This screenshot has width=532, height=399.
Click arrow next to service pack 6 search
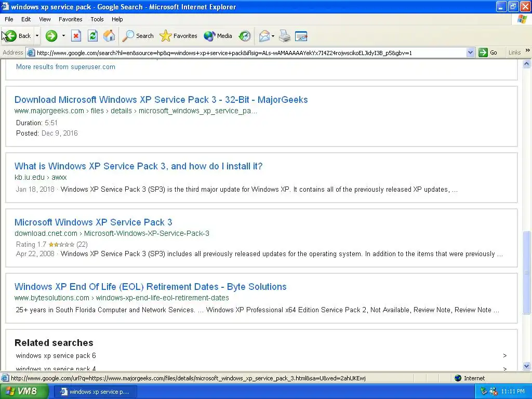pos(505,355)
